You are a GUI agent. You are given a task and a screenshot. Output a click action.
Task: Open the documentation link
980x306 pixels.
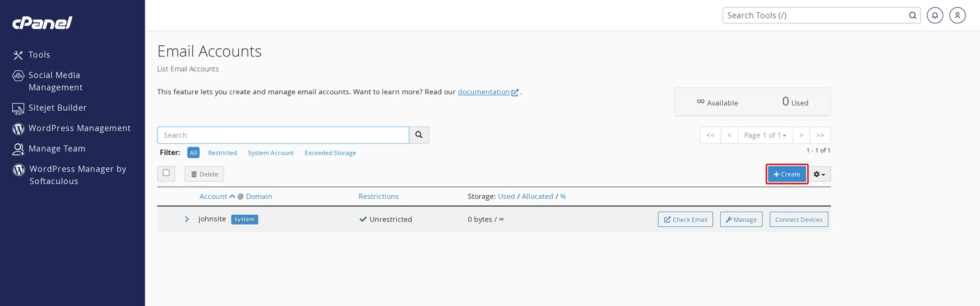[x=483, y=92]
